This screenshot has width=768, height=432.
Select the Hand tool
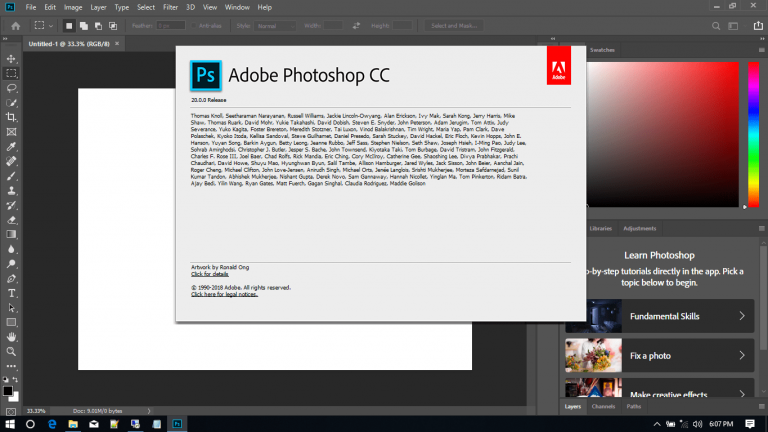(11, 337)
